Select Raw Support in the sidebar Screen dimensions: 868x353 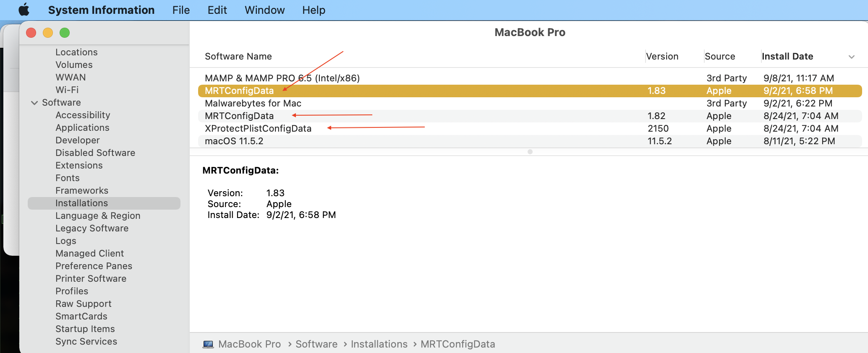tap(84, 304)
